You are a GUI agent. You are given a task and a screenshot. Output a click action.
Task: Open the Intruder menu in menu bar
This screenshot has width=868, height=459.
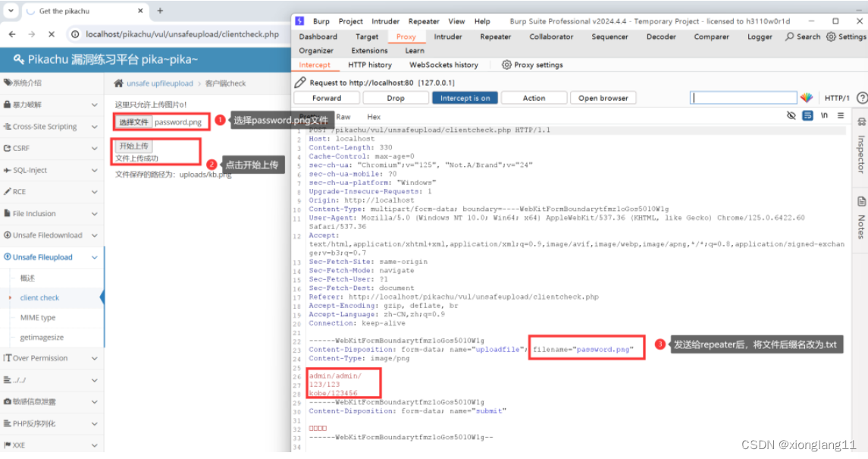(385, 21)
